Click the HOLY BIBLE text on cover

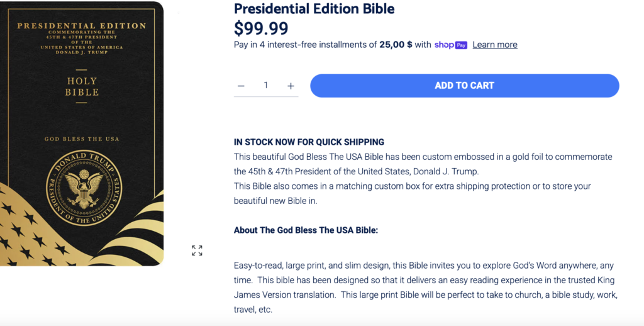pyautogui.click(x=82, y=87)
